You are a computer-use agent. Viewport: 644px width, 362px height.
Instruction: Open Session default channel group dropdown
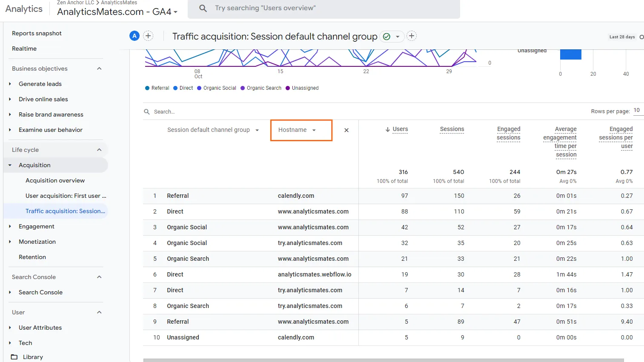(x=213, y=130)
